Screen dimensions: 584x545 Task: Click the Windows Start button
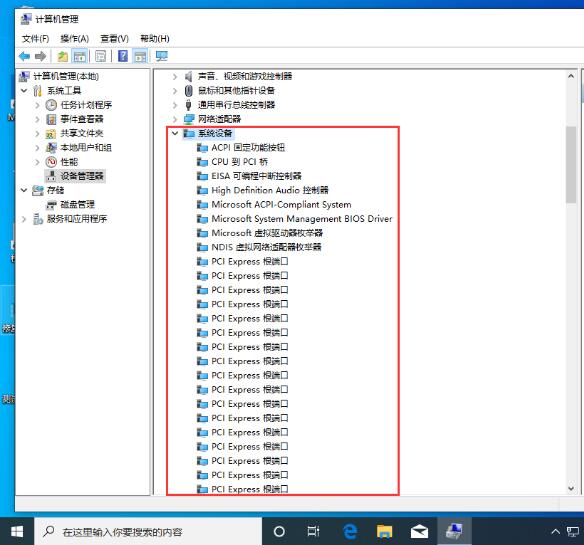(x=17, y=532)
